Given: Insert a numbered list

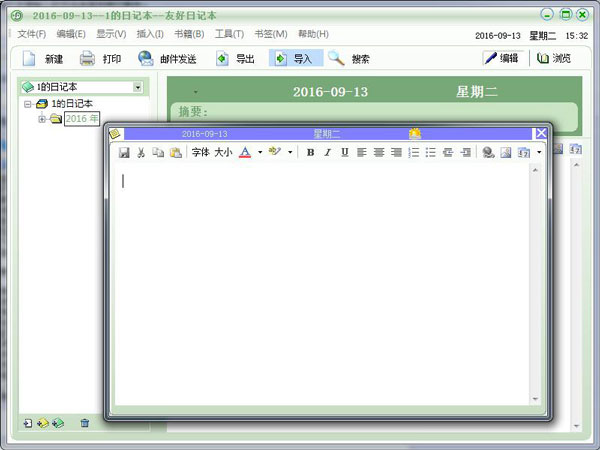Looking at the screenshot, I should pyautogui.click(x=414, y=153).
